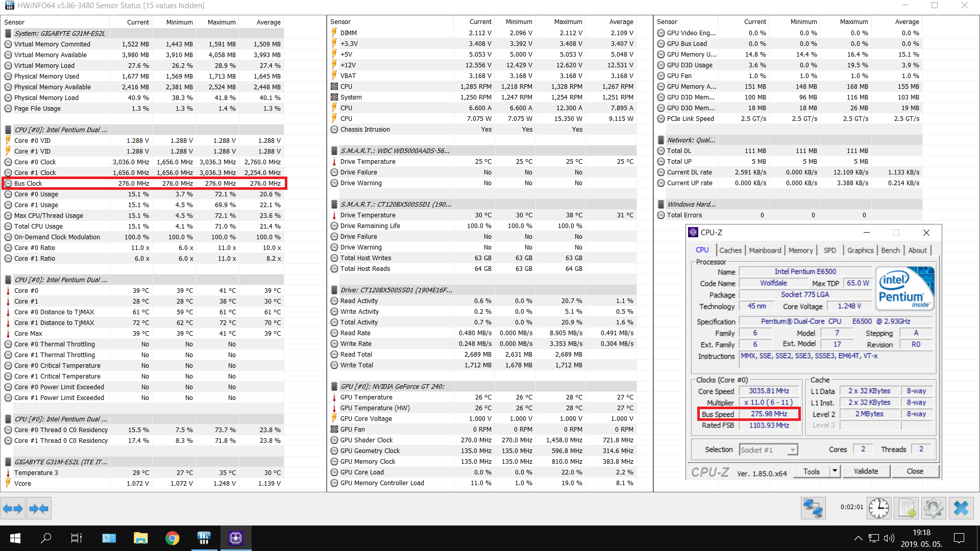This screenshot has height=551, width=980.
Task: Select the PCIe Link Speed row
Action: coord(789,119)
